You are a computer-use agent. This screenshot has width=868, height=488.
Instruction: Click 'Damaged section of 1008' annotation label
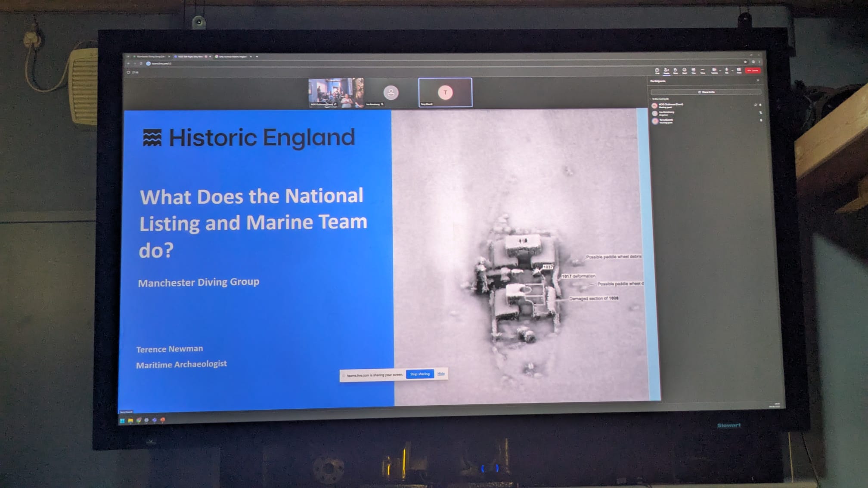pyautogui.click(x=594, y=298)
